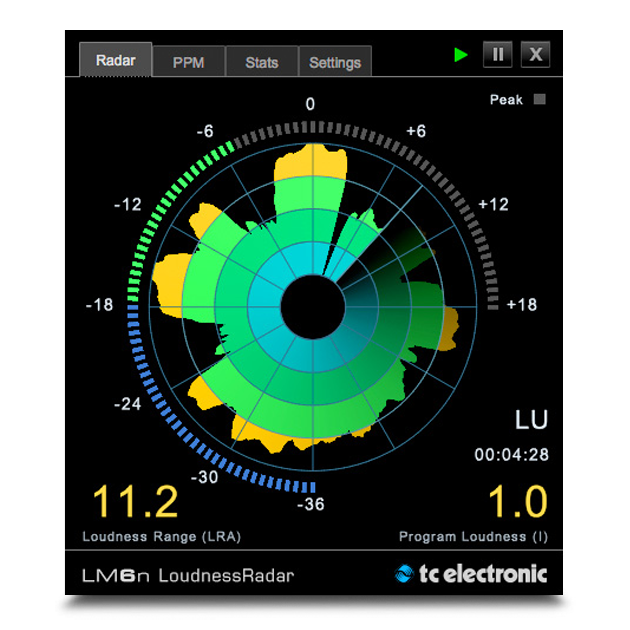Switch to the Radar tab
Screen dimensions: 630x630
coord(116,59)
